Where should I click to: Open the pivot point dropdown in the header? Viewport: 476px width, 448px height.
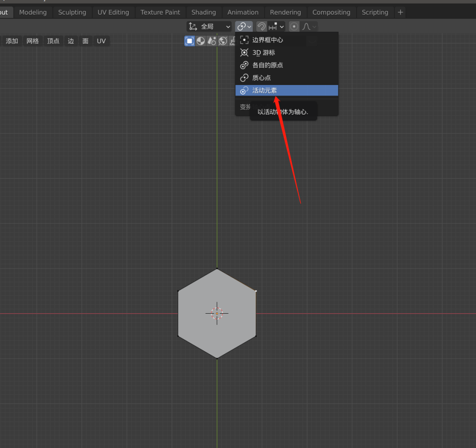pos(244,27)
